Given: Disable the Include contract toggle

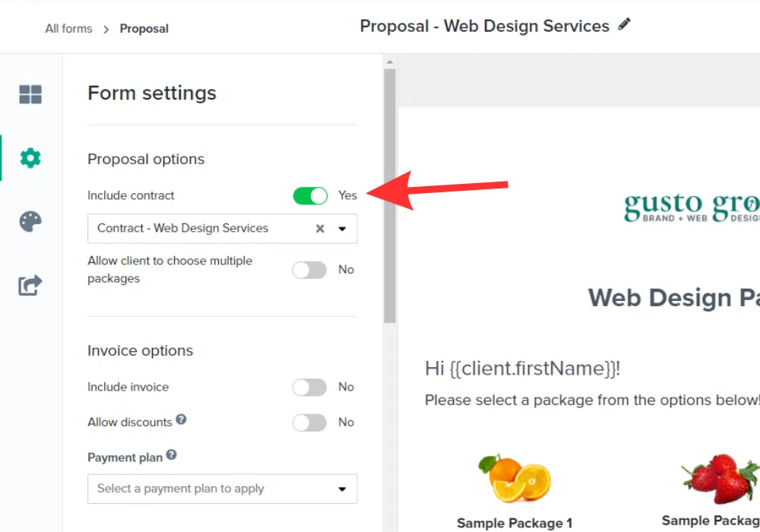Looking at the screenshot, I should 310,196.
